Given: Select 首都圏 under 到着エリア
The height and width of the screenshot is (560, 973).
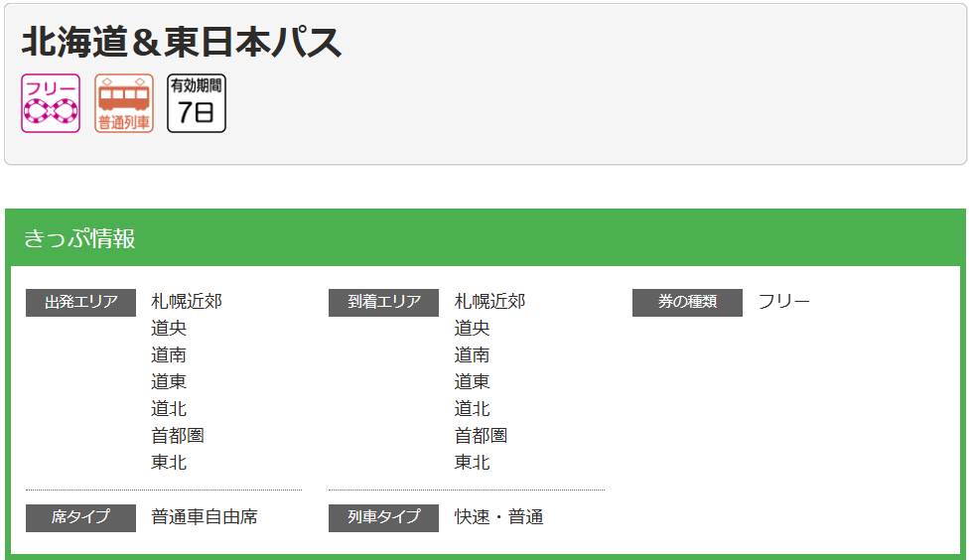Looking at the screenshot, I should click(481, 436).
